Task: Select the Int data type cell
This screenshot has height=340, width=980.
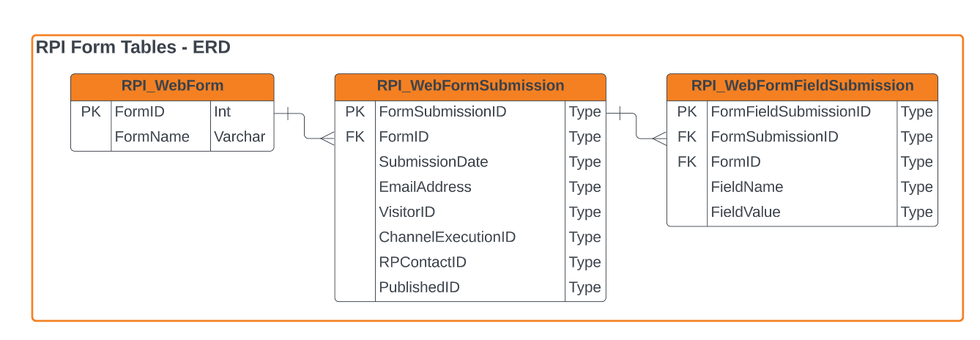Action: tap(223, 112)
